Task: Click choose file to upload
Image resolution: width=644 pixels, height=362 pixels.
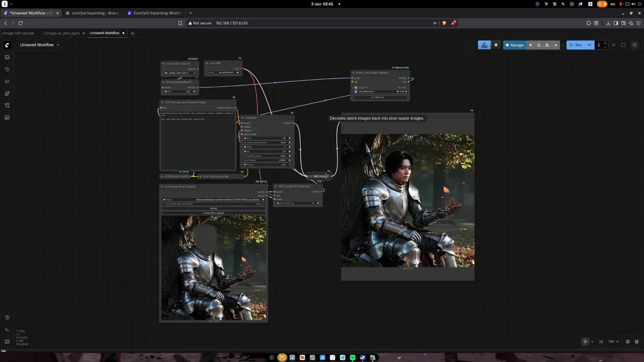Action: click(214, 213)
